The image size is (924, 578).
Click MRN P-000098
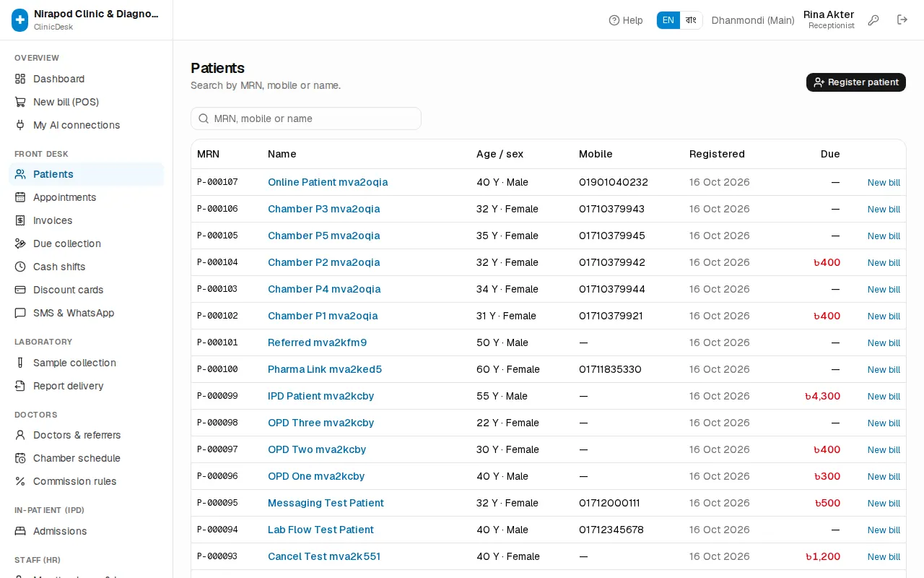pyautogui.click(x=217, y=423)
